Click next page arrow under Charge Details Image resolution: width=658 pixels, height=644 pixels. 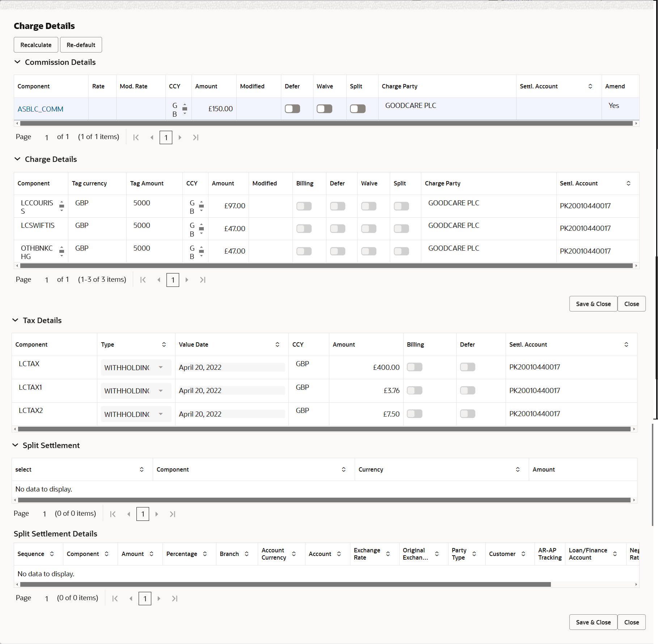(x=187, y=280)
